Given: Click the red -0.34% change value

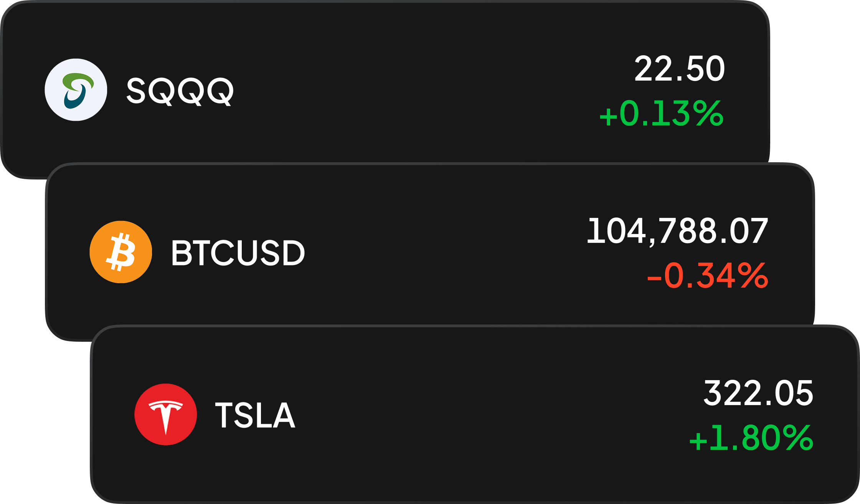Looking at the screenshot, I should tap(707, 276).
